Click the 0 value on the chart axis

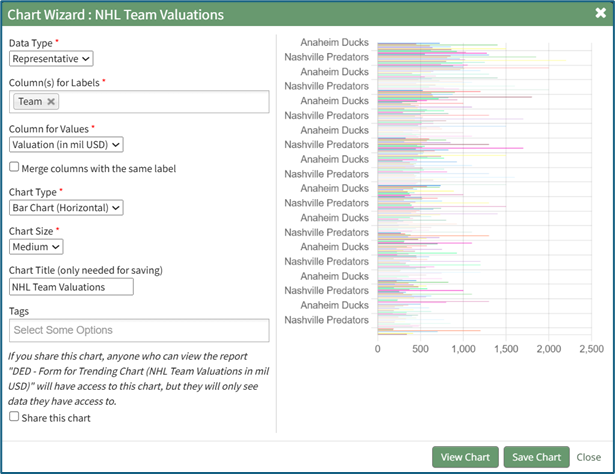377,349
